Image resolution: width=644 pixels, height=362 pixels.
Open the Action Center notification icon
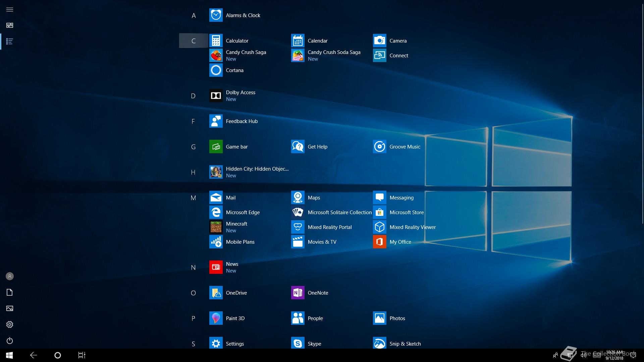click(x=633, y=355)
